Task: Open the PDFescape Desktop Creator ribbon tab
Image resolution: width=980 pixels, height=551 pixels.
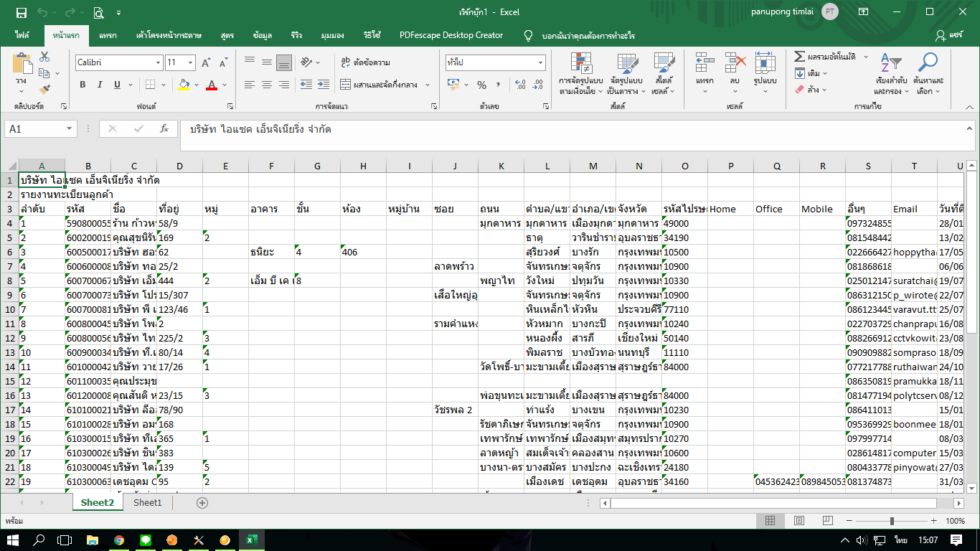Action: (x=451, y=35)
